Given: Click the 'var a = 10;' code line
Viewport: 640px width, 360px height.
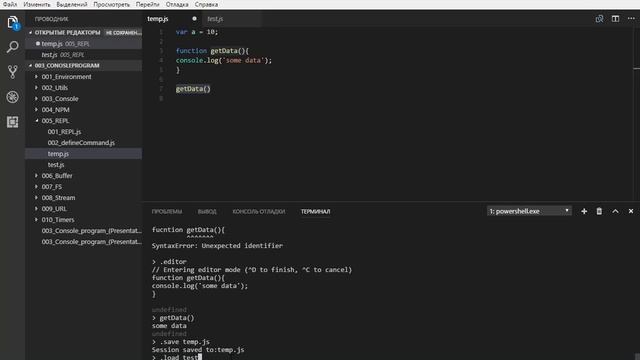Looking at the screenshot, I should click(x=197, y=32).
